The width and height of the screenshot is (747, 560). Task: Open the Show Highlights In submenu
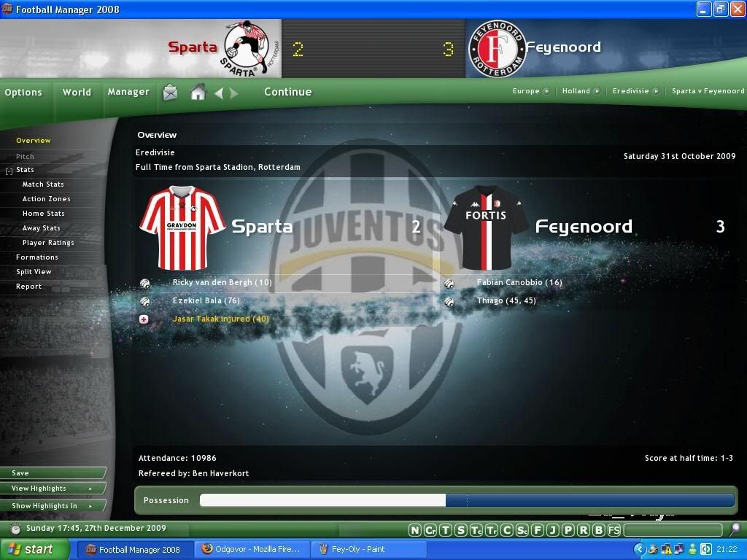coord(53,506)
